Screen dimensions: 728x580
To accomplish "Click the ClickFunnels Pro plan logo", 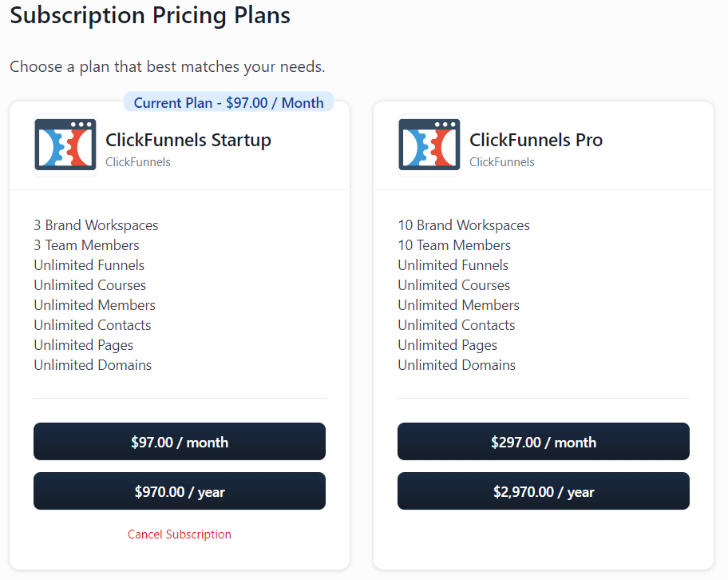I will [429, 145].
